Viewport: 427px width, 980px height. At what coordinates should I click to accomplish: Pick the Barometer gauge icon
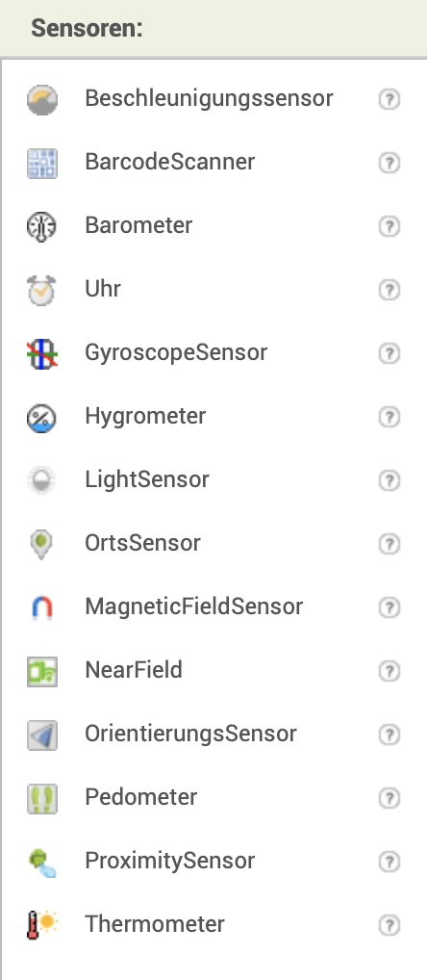(41, 226)
